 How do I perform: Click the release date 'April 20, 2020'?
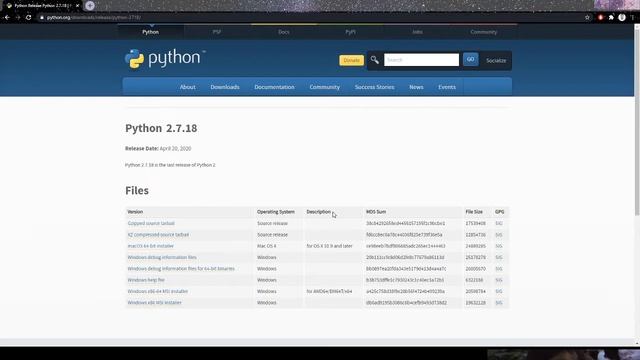click(176, 149)
